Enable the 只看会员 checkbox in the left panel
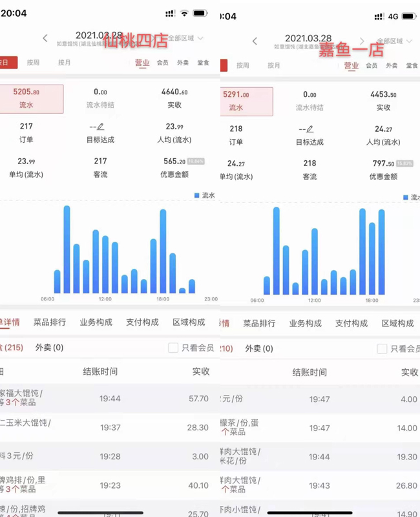 click(173, 348)
